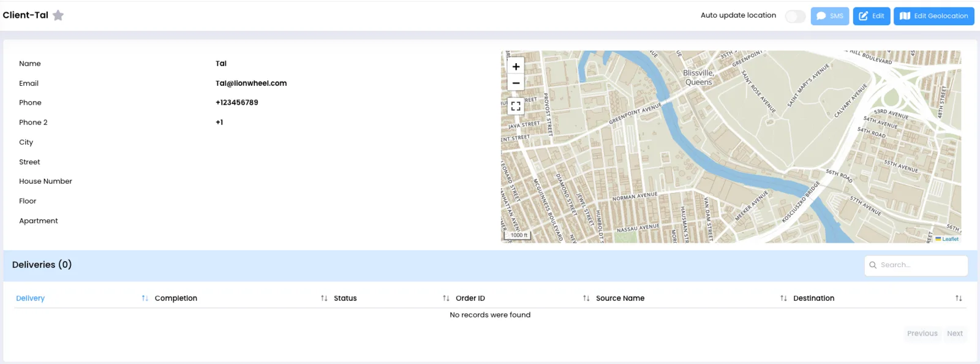Focus the deliveries Search field
980x364 pixels.
916,265
